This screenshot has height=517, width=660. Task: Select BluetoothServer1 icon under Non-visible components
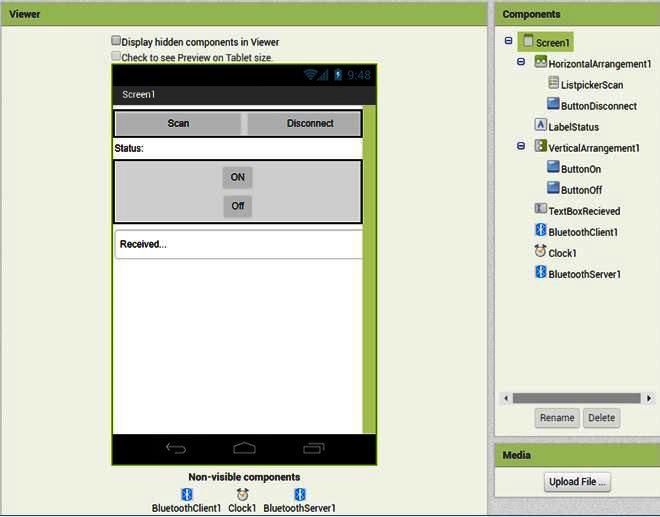pos(300,494)
